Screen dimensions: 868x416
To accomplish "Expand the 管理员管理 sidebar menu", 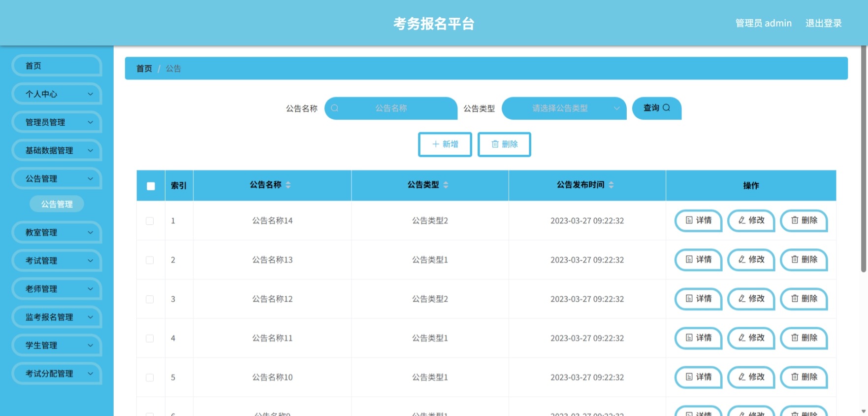I will [x=57, y=122].
